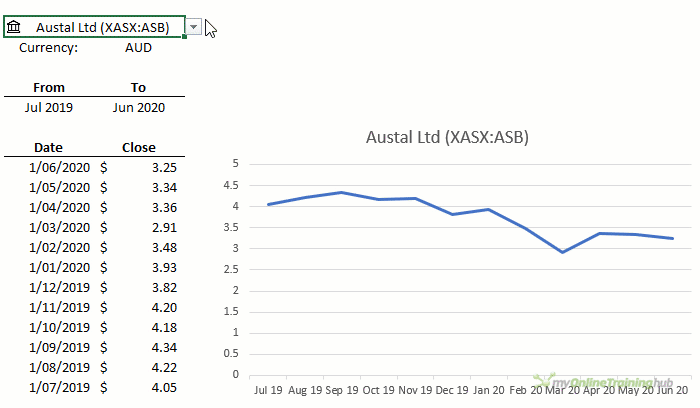Screen dimensions: 700x408
Task: Select the AUD currency cell
Action: point(138,48)
